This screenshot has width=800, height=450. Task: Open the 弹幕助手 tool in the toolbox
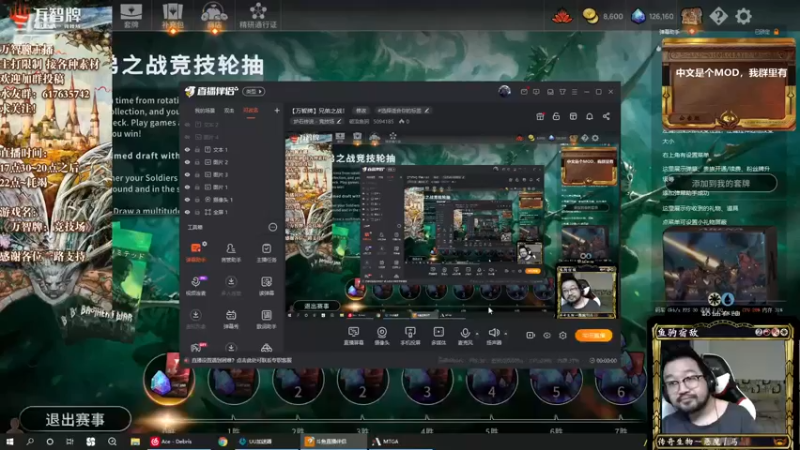click(x=196, y=252)
